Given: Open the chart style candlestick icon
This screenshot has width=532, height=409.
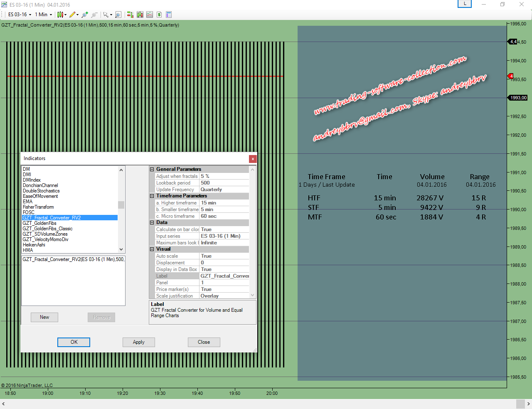Looking at the screenshot, I should tap(60, 15).
